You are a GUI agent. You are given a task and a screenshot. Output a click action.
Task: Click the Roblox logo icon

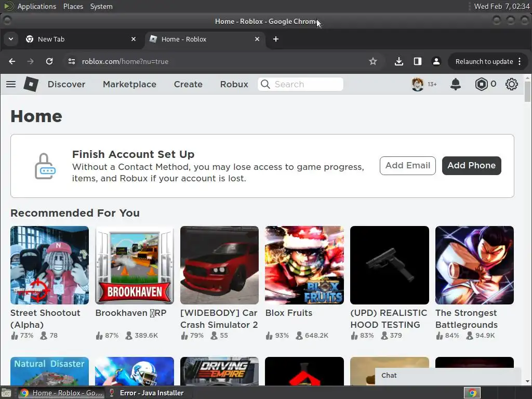31,84
